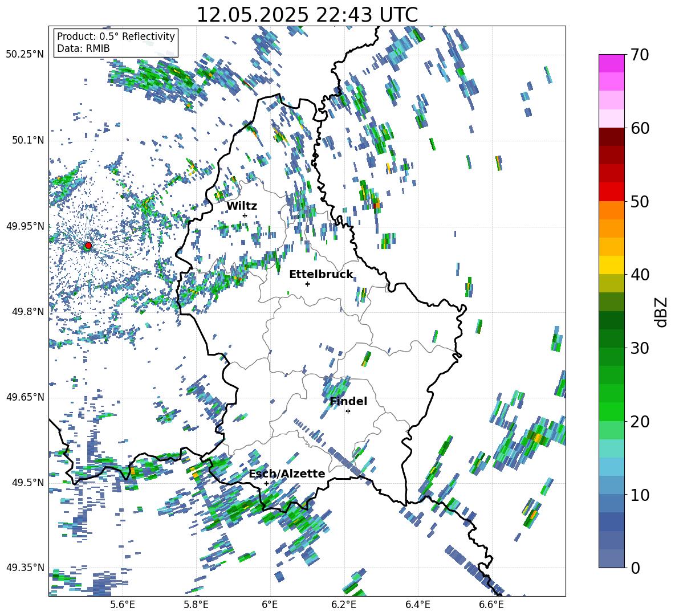The width and height of the screenshot is (675, 616).
Task: Click the 10 colorbar tick label
Action: click(639, 495)
